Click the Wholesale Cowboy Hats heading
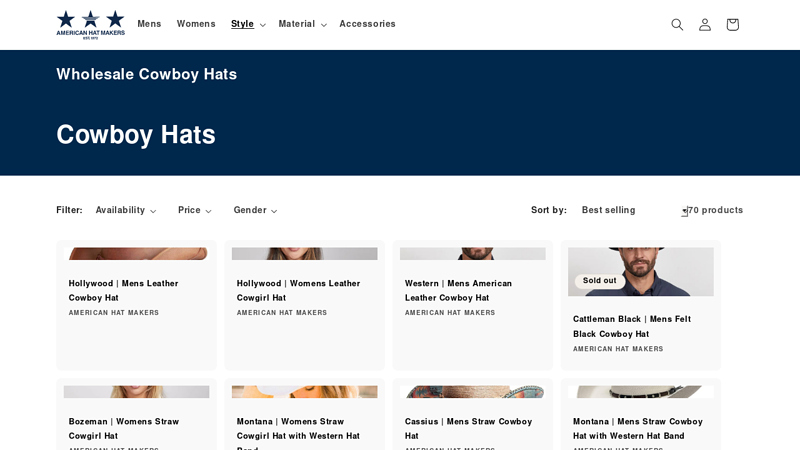This screenshot has height=450, width=800. [146, 74]
